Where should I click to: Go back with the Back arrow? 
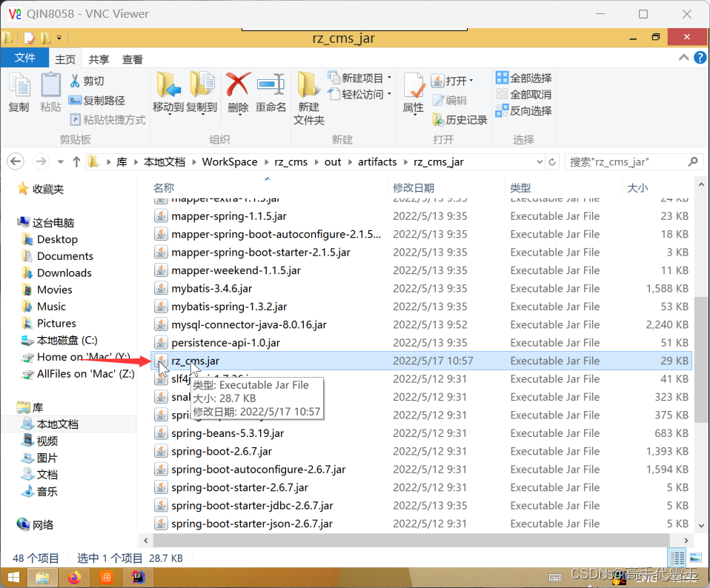[16, 161]
